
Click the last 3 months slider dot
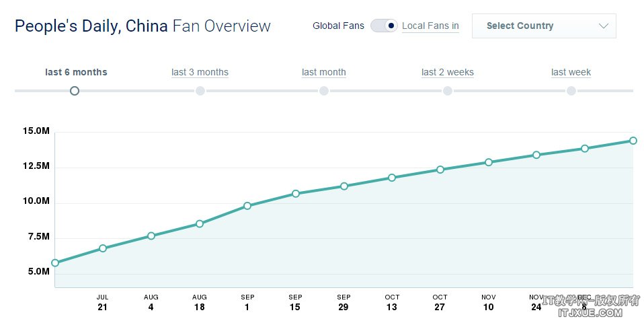(x=200, y=91)
